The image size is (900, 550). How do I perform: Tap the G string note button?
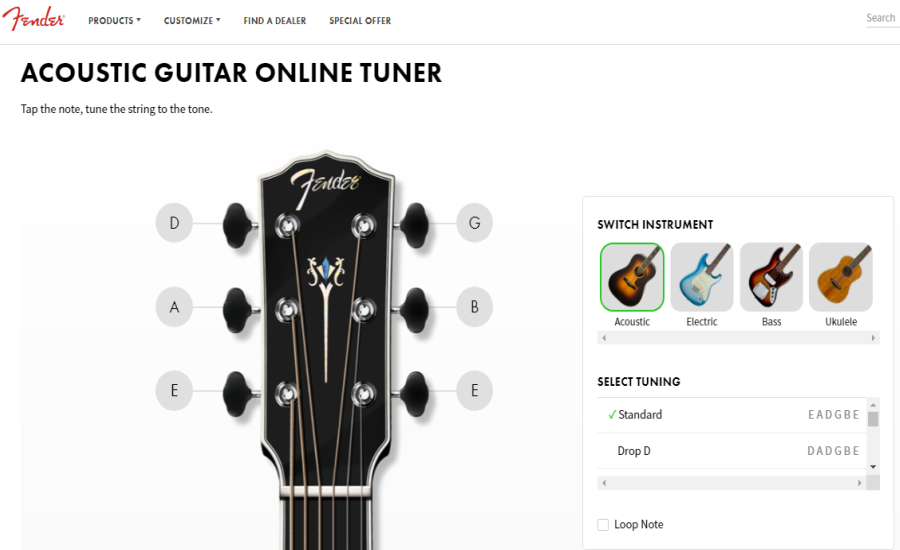click(474, 223)
